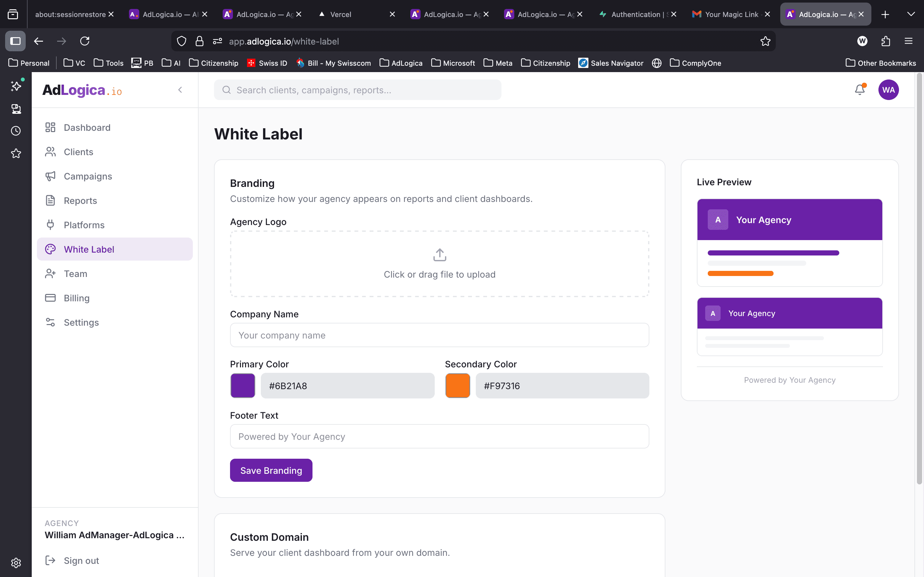The height and width of the screenshot is (577, 924).
Task: Sign out of the agency account
Action: (x=81, y=560)
